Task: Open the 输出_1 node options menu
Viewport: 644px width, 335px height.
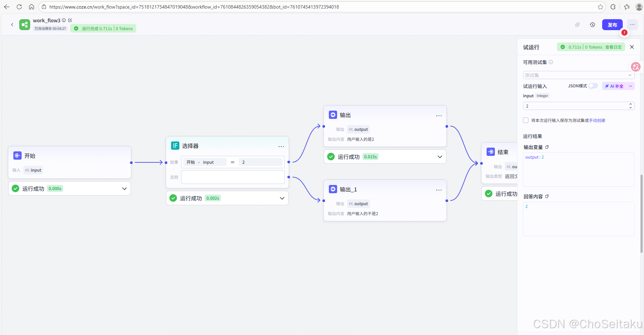Action: 439,190
